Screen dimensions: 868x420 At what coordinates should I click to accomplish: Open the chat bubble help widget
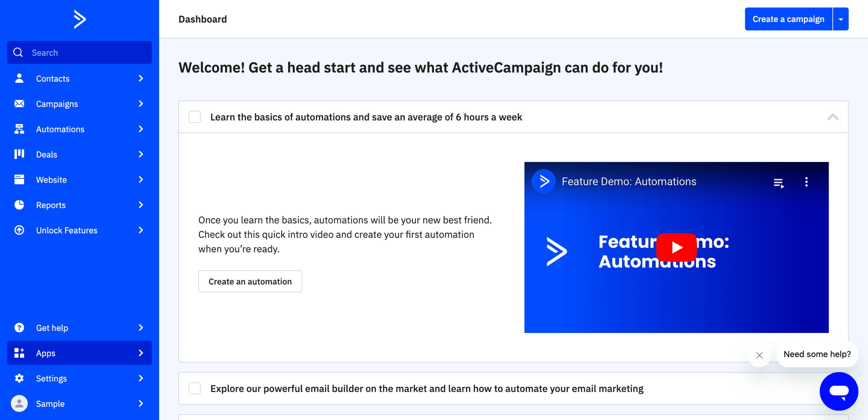(839, 391)
